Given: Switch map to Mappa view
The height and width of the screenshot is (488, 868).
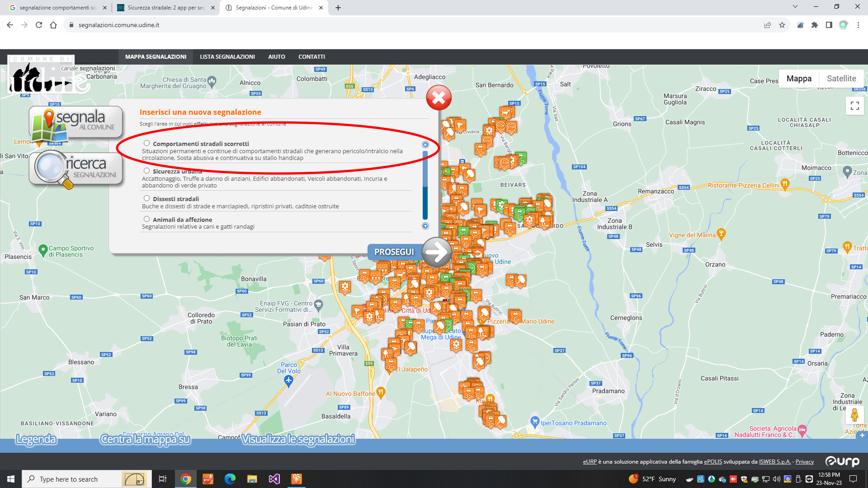Looking at the screenshot, I should (799, 79).
